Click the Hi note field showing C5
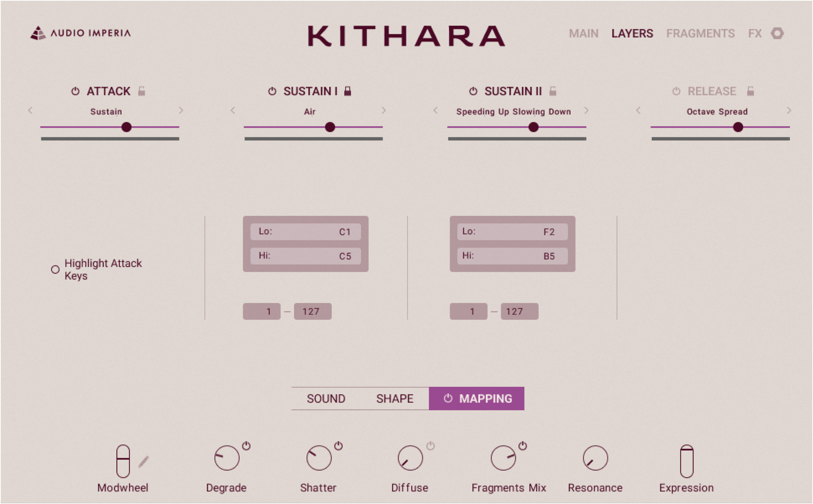 305,256
